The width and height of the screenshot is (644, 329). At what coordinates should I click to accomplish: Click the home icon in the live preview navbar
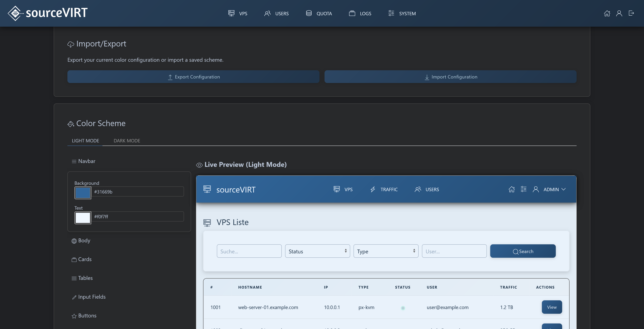click(512, 189)
